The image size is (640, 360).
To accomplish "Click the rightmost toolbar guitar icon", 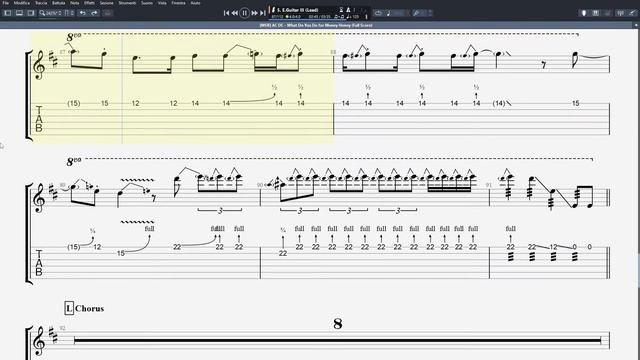I will pyautogui.click(x=632, y=13).
